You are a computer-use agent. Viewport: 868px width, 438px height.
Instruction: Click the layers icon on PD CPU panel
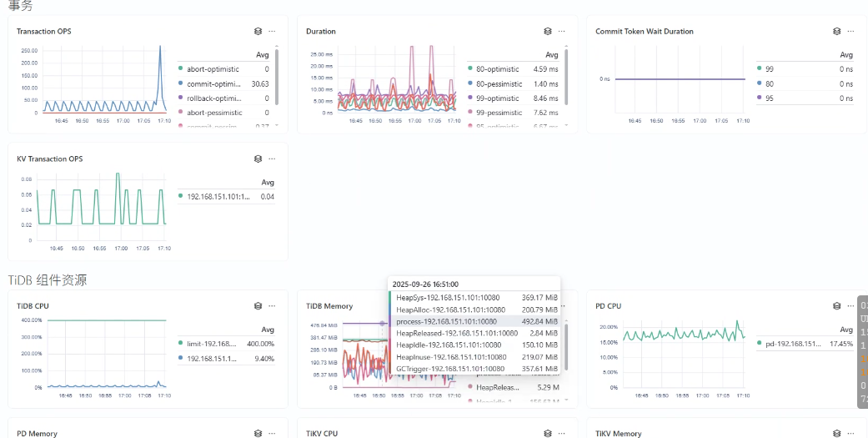tap(837, 306)
